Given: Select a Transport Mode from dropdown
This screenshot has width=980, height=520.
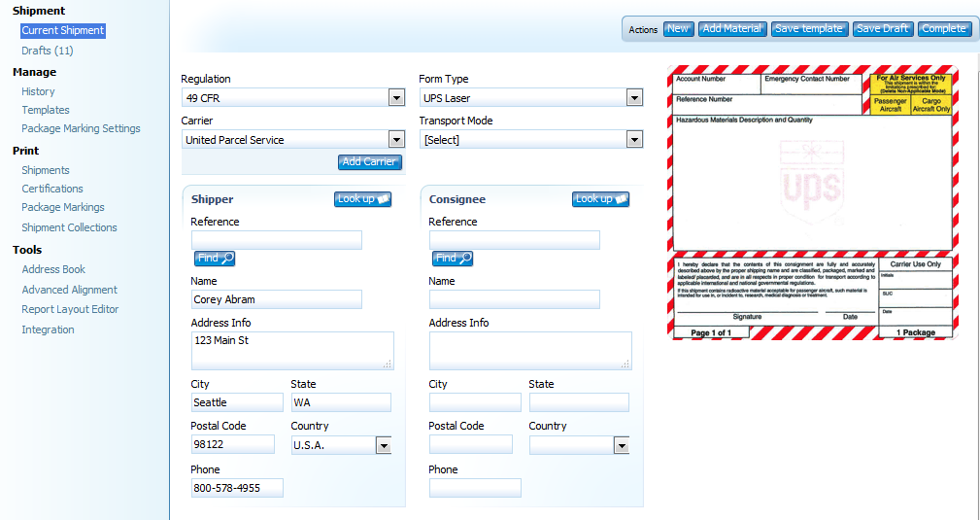Looking at the screenshot, I should pos(634,139).
